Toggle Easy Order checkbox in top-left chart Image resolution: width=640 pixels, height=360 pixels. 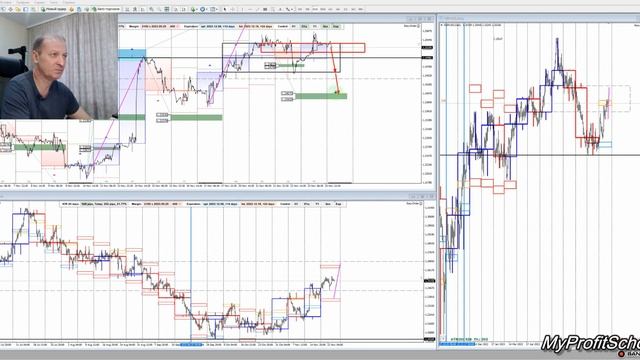(418, 26)
